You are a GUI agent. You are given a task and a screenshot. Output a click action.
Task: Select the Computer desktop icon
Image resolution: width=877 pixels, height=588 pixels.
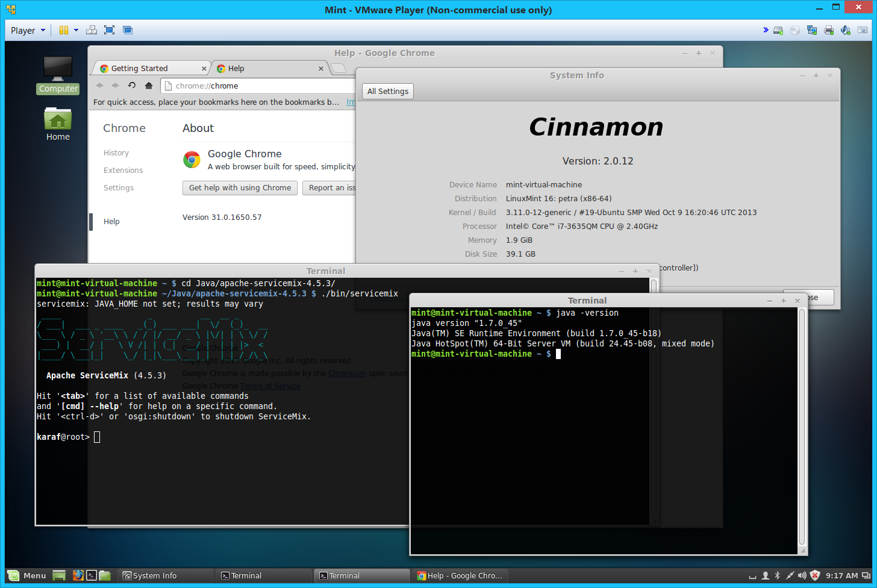point(58,75)
